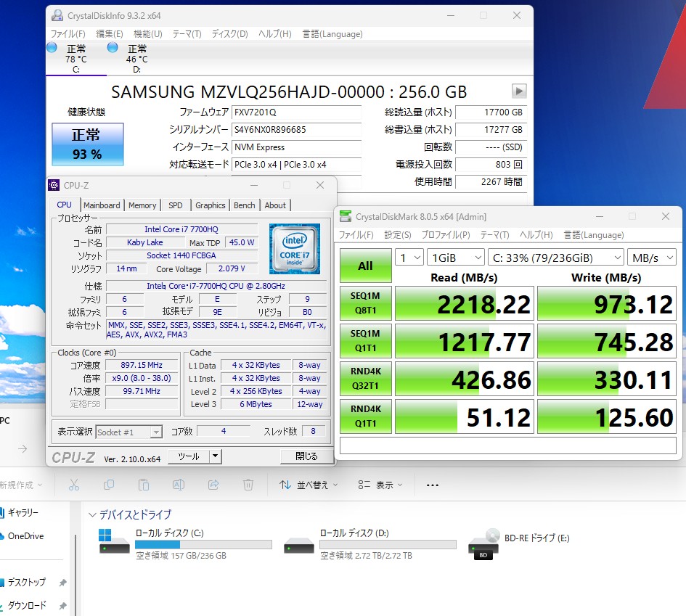Click the CrystalDiskInfo app icon in title bar

(x=57, y=16)
